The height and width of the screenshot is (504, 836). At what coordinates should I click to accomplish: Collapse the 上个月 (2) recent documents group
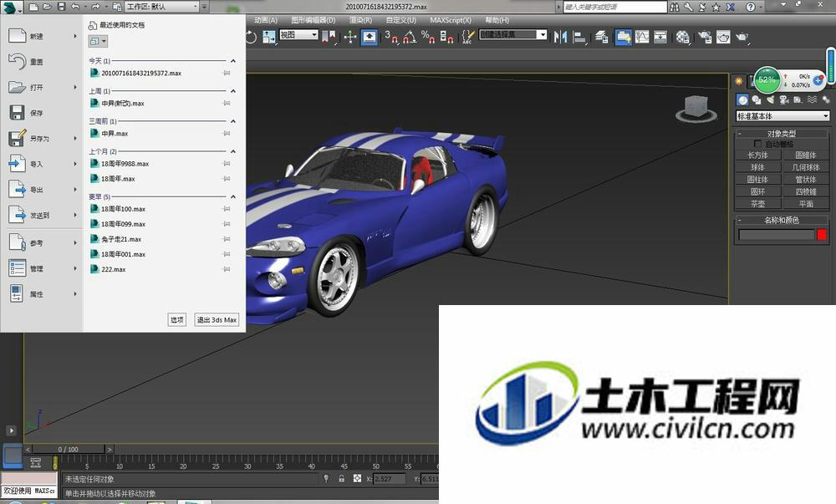coord(233,151)
